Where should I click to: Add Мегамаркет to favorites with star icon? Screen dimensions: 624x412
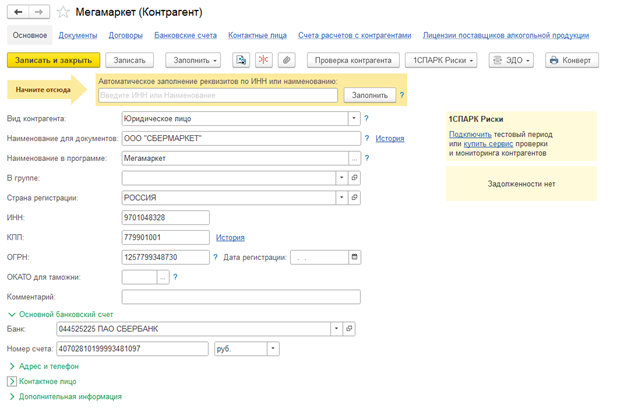[x=63, y=12]
